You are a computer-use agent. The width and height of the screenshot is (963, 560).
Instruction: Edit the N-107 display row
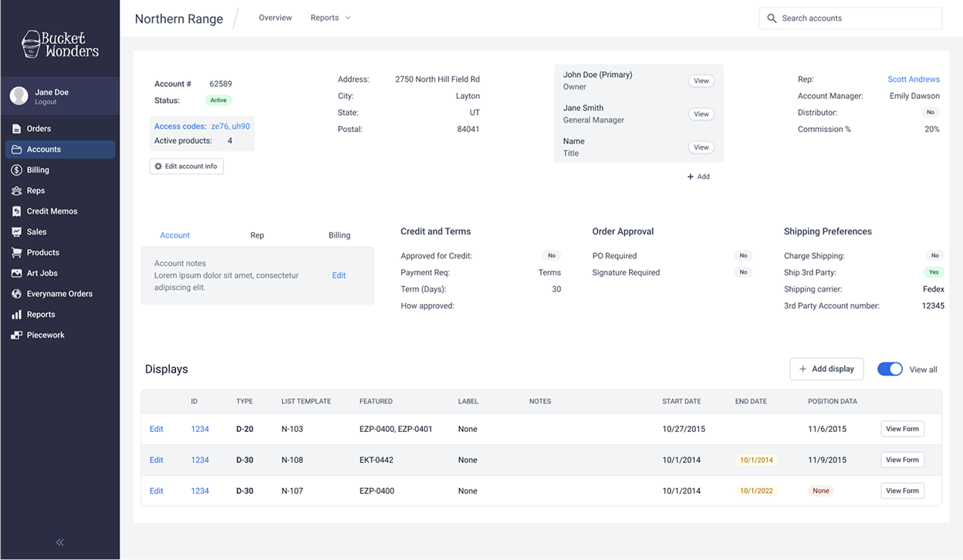tap(157, 491)
